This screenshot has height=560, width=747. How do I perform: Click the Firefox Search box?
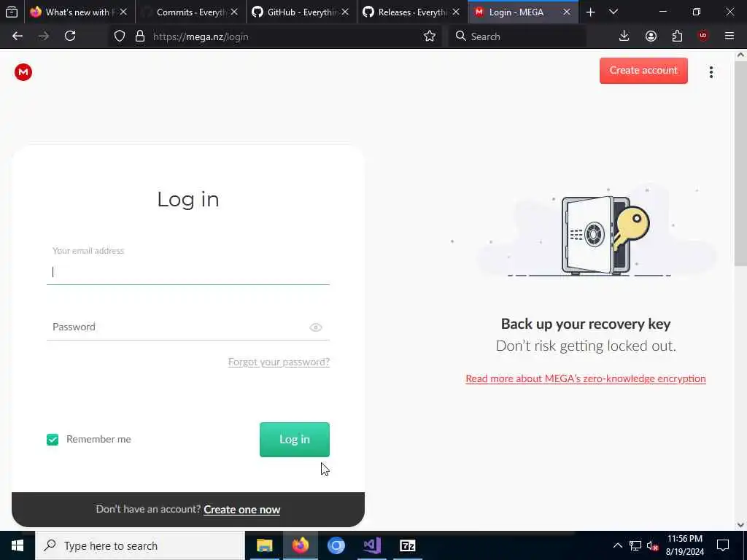pyautogui.click(x=517, y=36)
